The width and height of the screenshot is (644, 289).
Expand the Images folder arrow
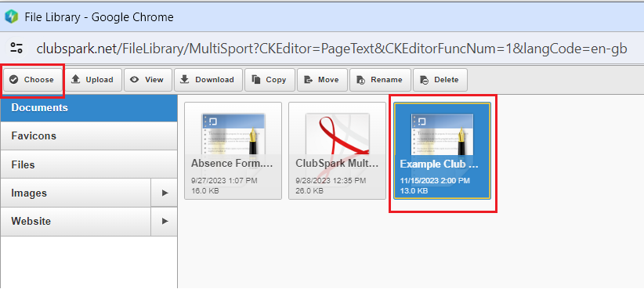pyautogui.click(x=165, y=193)
